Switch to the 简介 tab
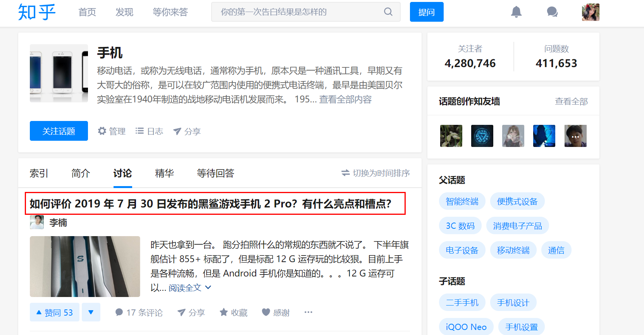The image size is (644, 335). point(81,173)
